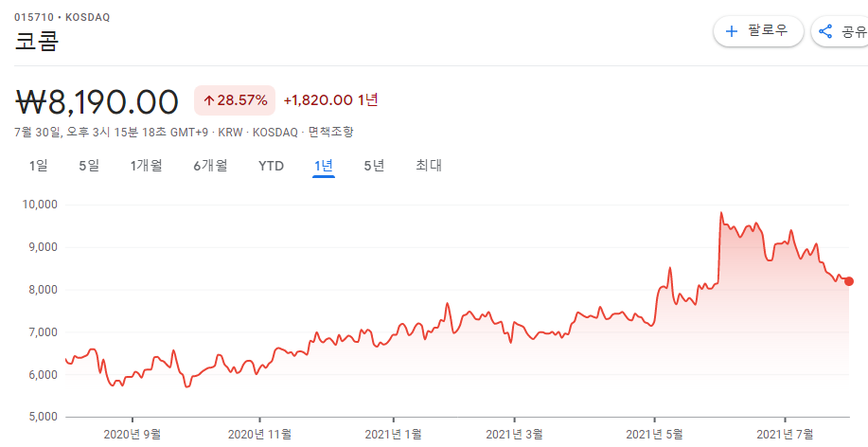868x447 pixels.
Task: Open the YTD range tab
Action: (x=272, y=166)
